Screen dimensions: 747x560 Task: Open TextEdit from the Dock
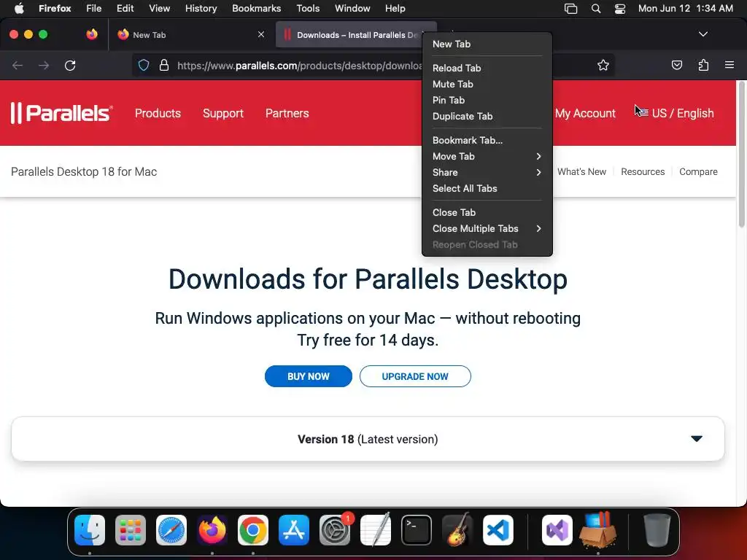[376, 530]
